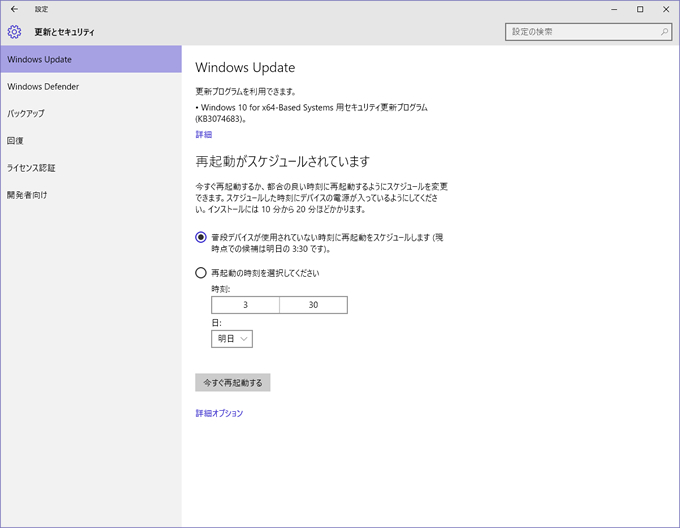This screenshot has height=528, width=680.
Task: Select Windows Update in sidebar
Action: point(91,59)
